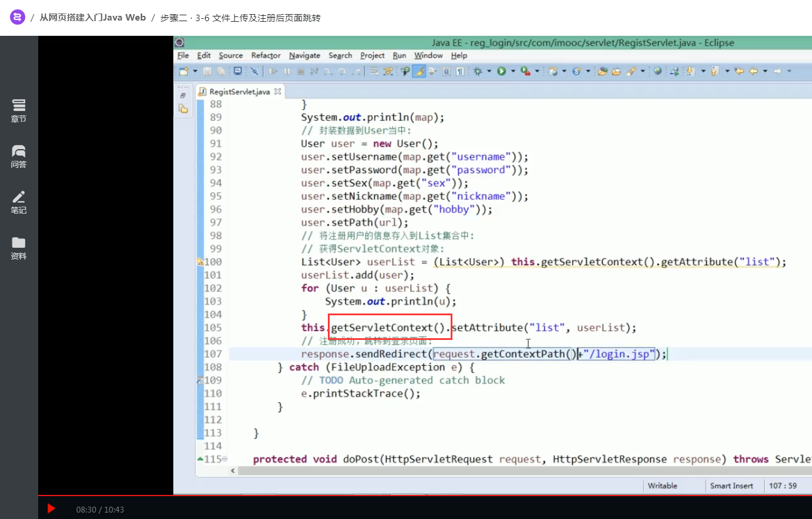Open the 问答 Q&A sidebar panel
Screen dimensions: 812x519
tap(19, 156)
